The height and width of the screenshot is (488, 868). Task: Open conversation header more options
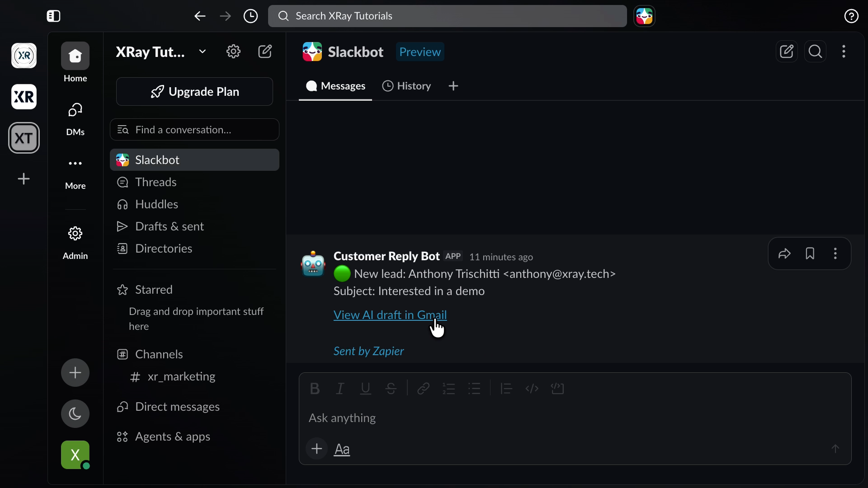[x=844, y=52]
